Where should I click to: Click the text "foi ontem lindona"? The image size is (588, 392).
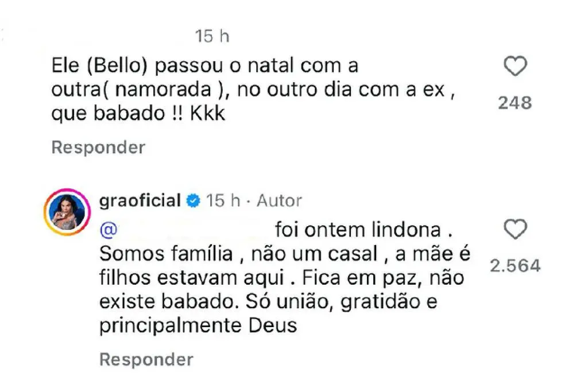tap(359, 230)
